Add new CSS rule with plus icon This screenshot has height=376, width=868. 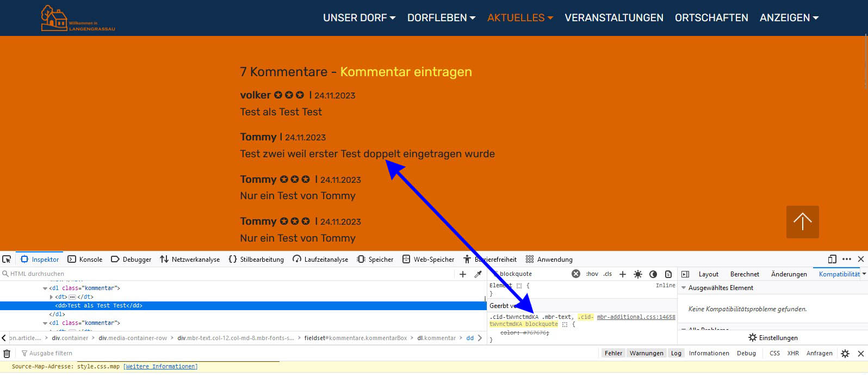623,274
